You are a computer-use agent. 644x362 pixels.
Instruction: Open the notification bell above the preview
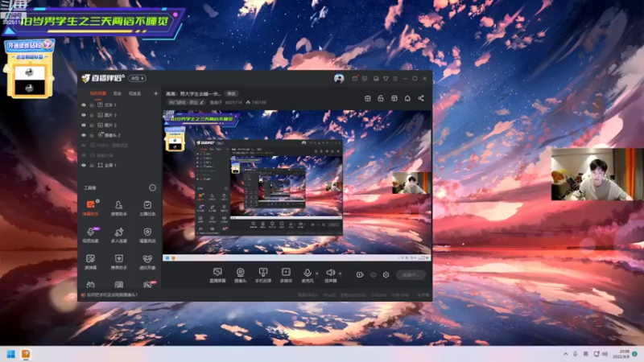tap(407, 98)
